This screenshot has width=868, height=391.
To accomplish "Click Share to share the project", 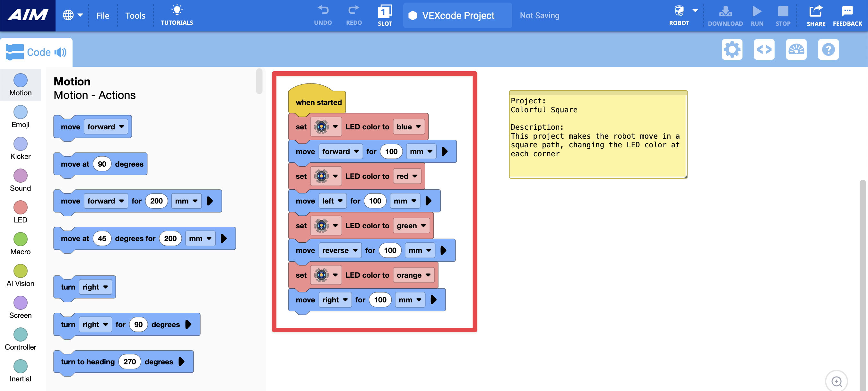I will coord(816,15).
